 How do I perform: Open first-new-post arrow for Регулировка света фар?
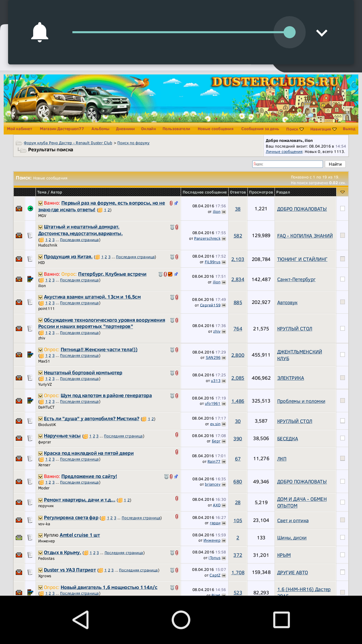[40, 518]
